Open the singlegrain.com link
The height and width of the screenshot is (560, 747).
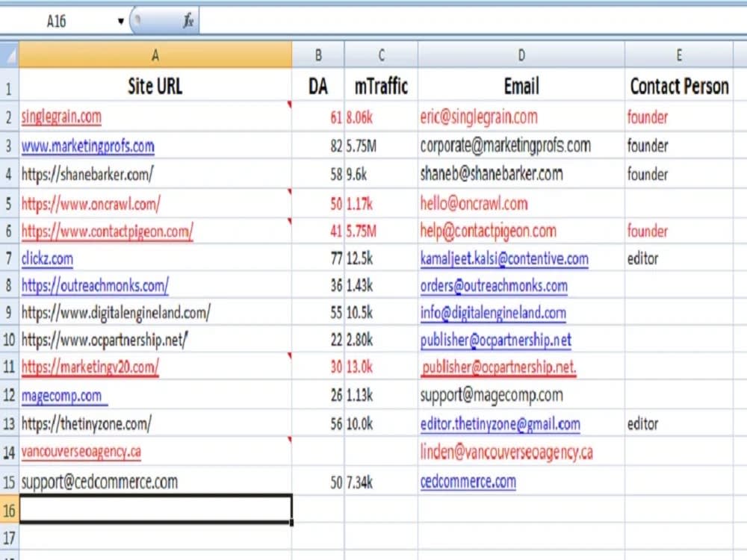(x=61, y=117)
